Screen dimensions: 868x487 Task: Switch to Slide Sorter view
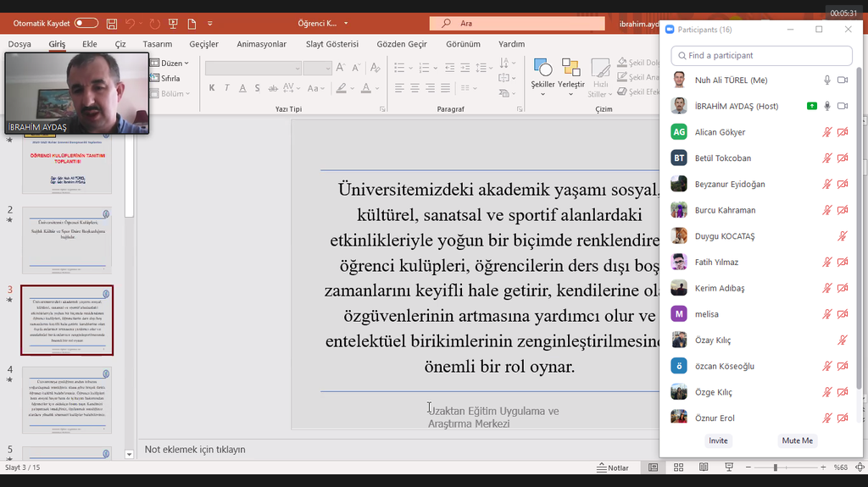click(x=678, y=468)
